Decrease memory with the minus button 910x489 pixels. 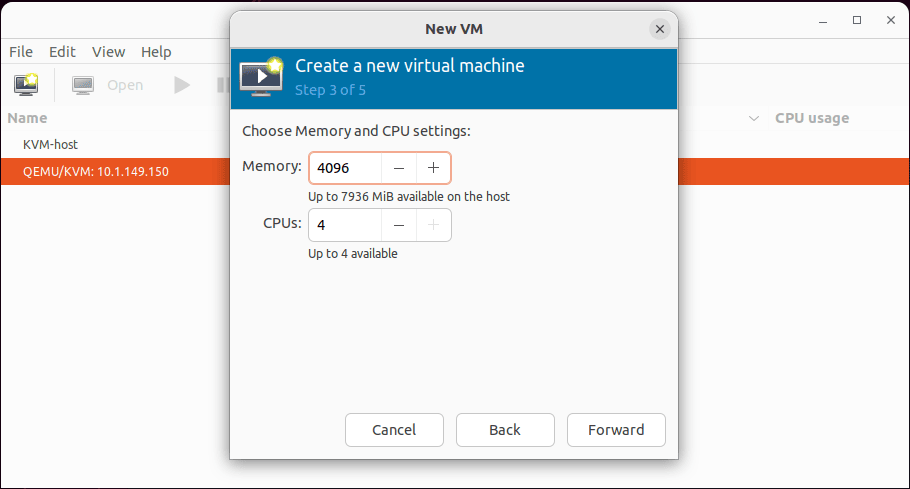399,168
